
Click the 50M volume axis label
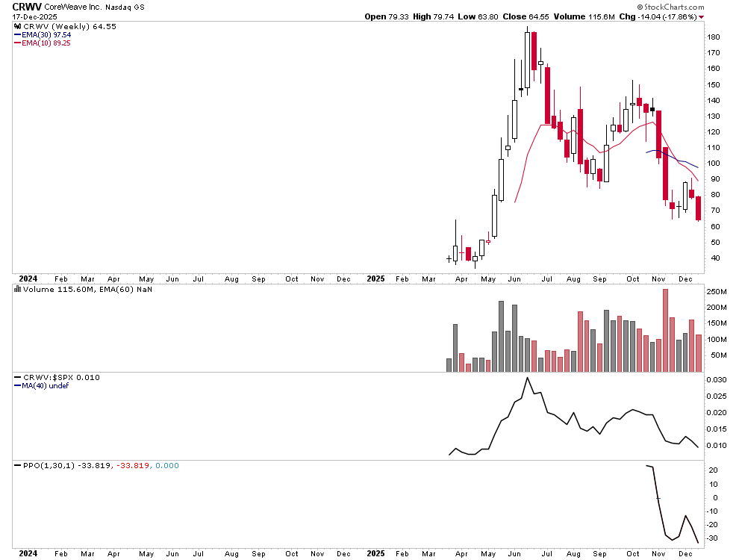pyautogui.click(x=718, y=355)
